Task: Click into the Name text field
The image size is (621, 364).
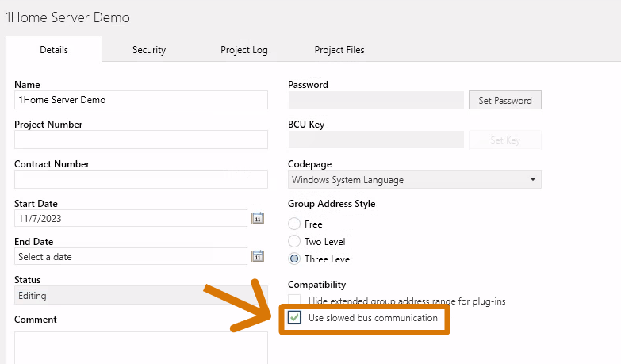Action: 140,100
